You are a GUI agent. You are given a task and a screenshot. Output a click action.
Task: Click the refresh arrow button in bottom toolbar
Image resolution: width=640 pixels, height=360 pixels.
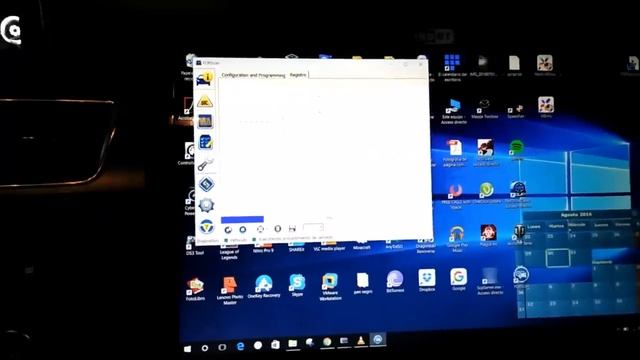(x=228, y=230)
